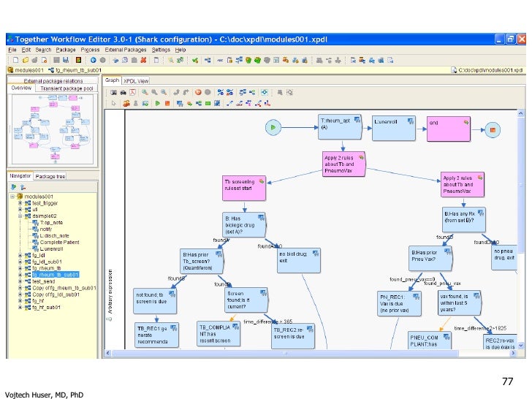
Task: Select the Participant tool with the orange figure
Action: (126, 103)
